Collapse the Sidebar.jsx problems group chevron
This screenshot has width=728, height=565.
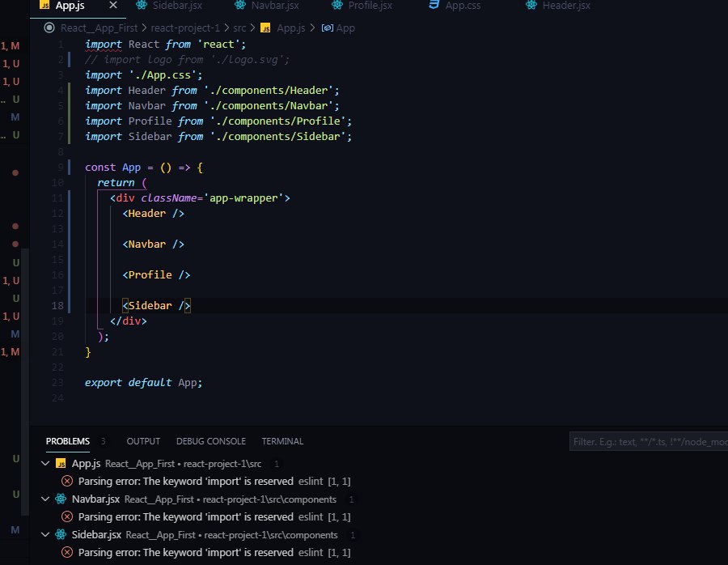pyautogui.click(x=44, y=535)
